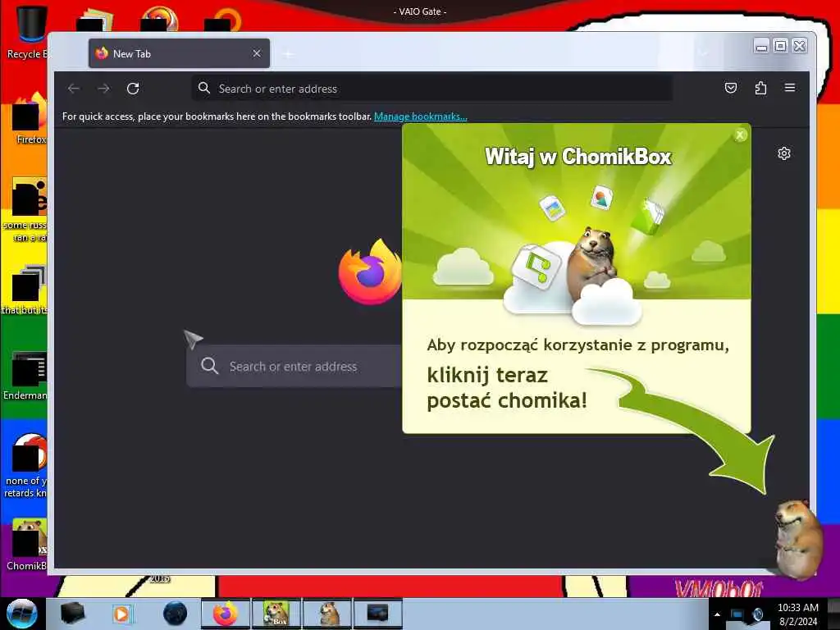840x630 pixels.
Task: Open the Manage bookmarks link
Action: click(421, 116)
